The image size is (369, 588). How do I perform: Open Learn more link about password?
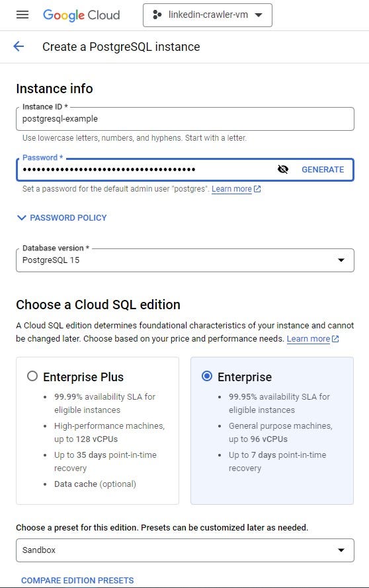tap(231, 189)
